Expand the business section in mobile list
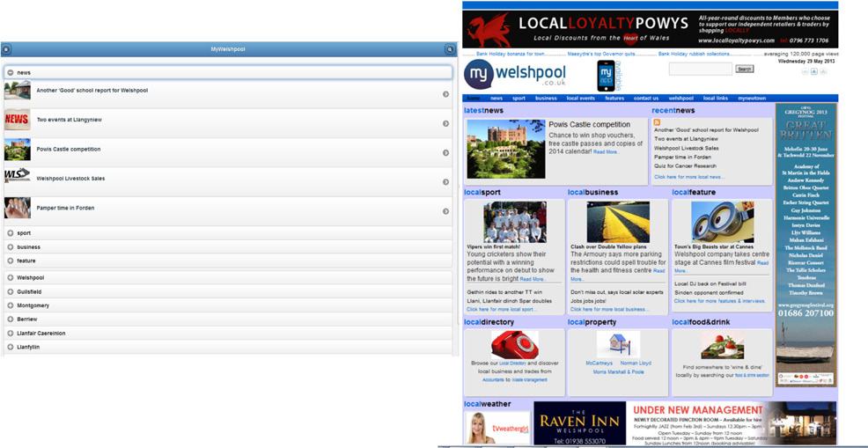Image resolution: width=868 pixels, height=448 pixels. 228,247
